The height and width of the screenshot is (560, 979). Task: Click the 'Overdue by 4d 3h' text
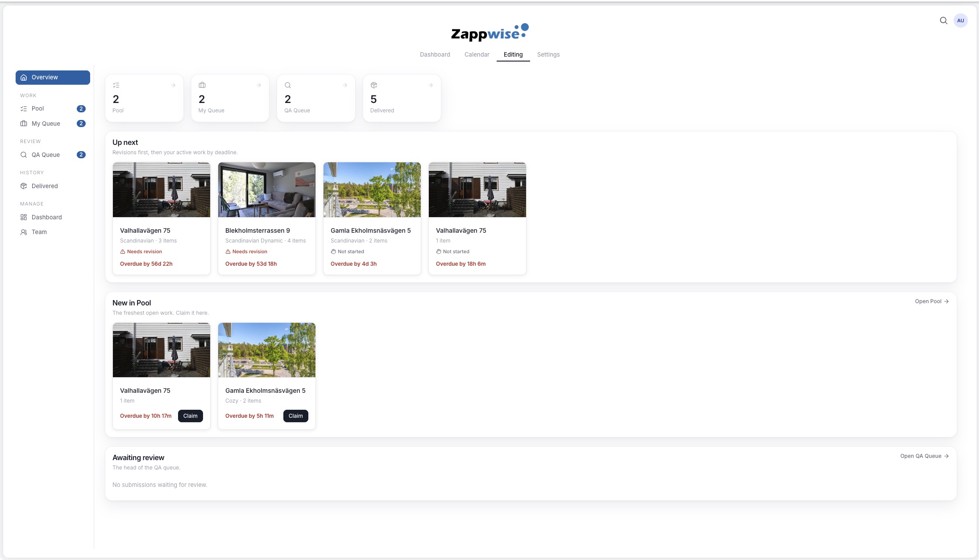coord(353,264)
